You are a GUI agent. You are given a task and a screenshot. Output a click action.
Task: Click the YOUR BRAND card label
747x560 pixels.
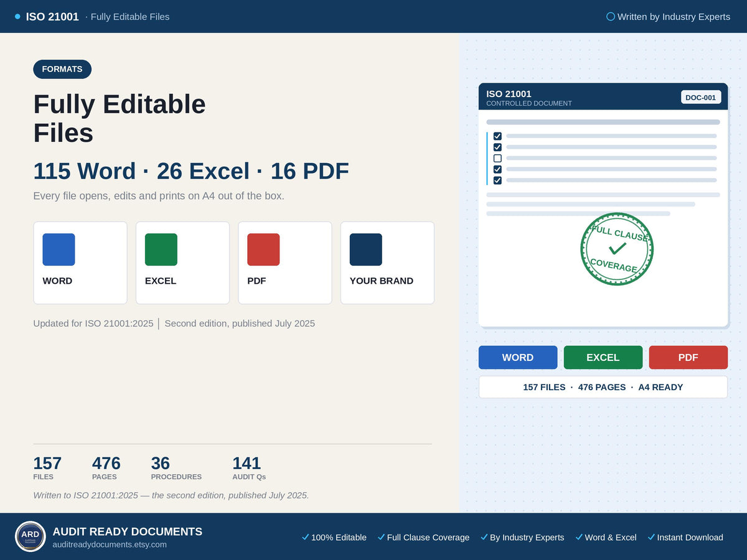[382, 281]
